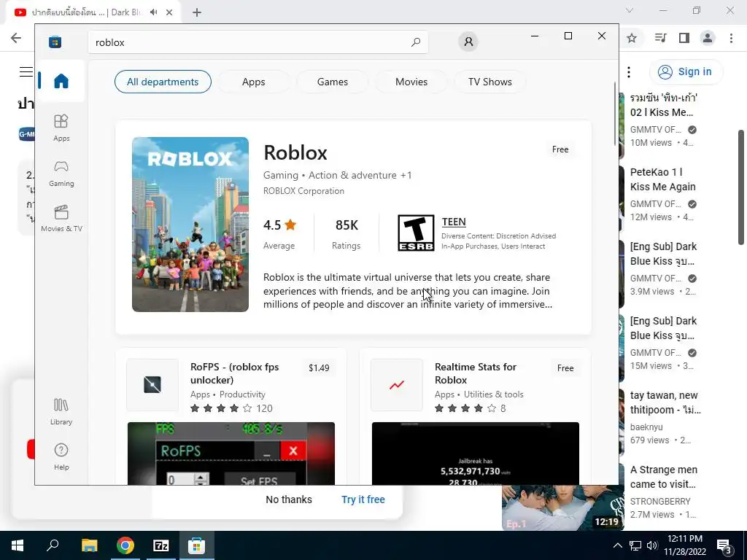Open Chrome three-dot menu

[731, 38]
